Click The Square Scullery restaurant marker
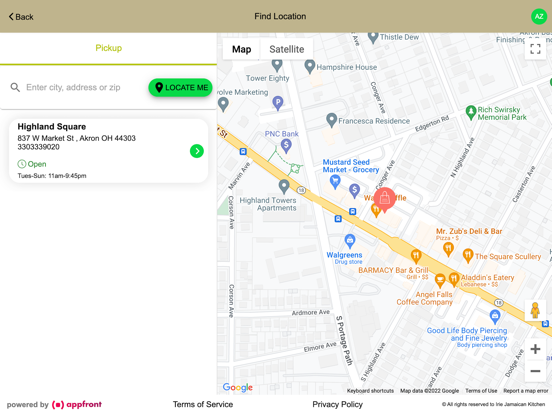This screenshot has height=414, width=552. coord(468,256)
